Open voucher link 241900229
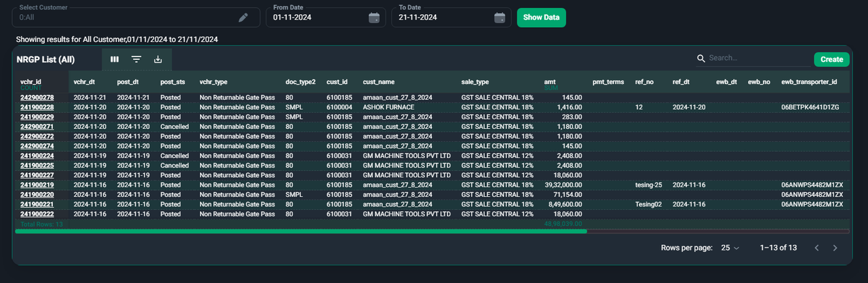Screen dimensions: 868x283 pyautogui.click(x=37, y=117)
